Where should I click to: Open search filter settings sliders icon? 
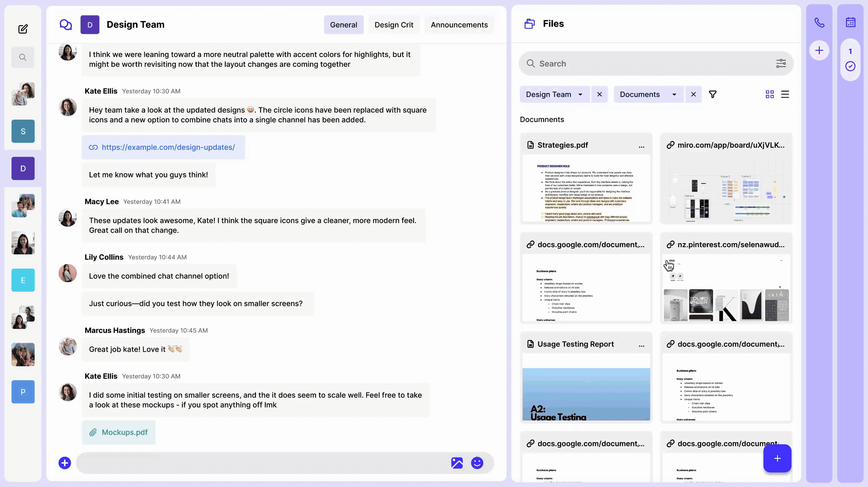point(781,63)
